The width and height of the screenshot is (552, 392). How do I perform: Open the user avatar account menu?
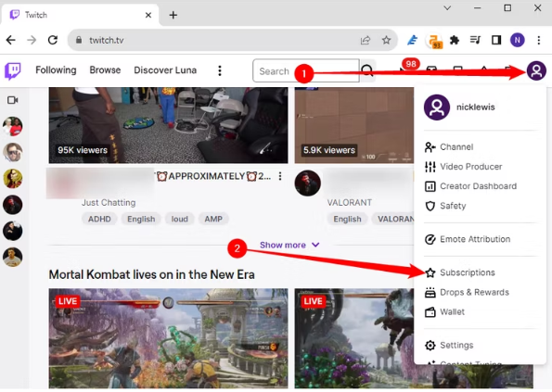536,70
